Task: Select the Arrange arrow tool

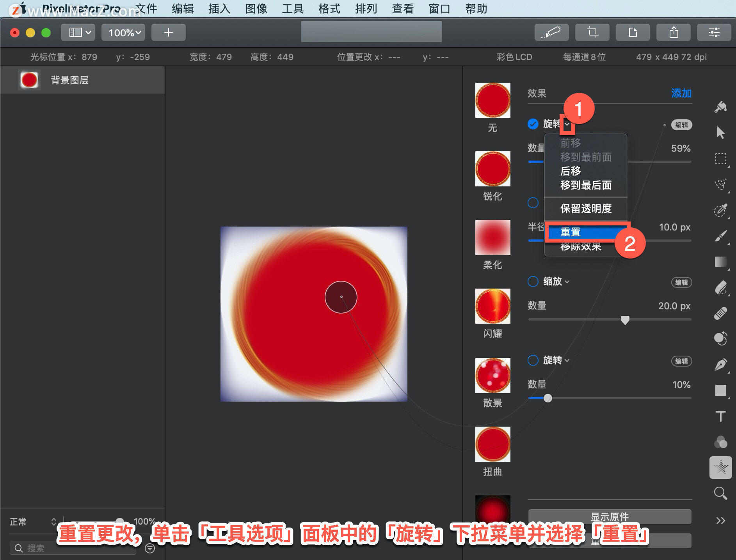Action: point(720,133)
